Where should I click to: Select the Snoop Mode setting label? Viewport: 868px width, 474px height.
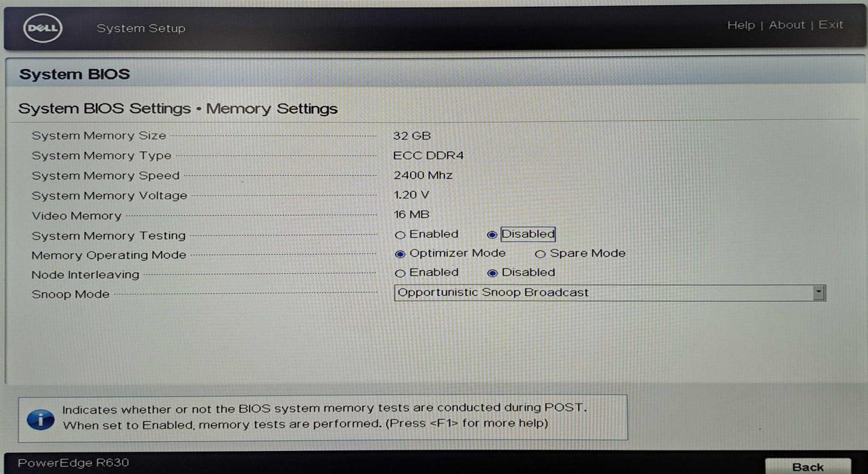[x=70, y=295]
